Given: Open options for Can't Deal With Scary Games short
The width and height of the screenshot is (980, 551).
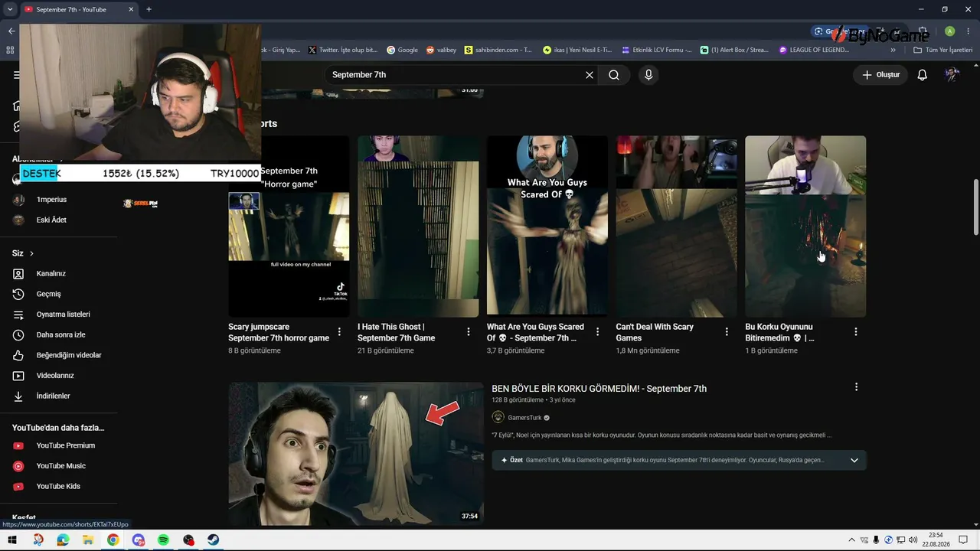Looking at the screenshot, I should coord(727,332).
